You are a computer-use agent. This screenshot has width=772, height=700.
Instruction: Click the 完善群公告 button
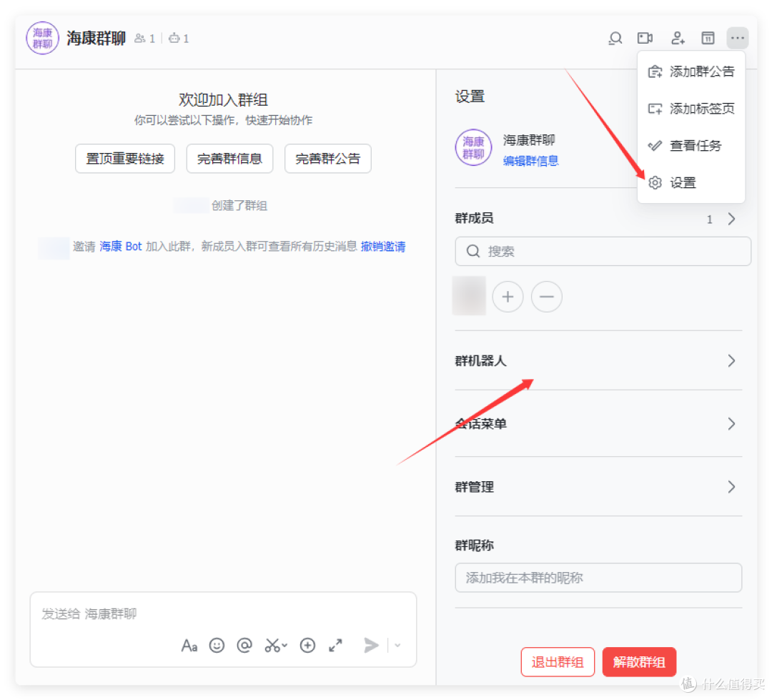(x=328, y=159)
